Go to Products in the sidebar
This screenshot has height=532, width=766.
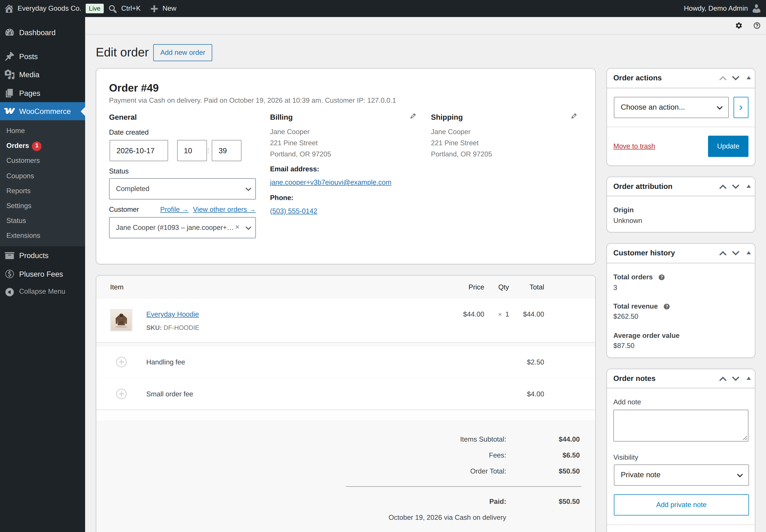(x=42, y=256)
